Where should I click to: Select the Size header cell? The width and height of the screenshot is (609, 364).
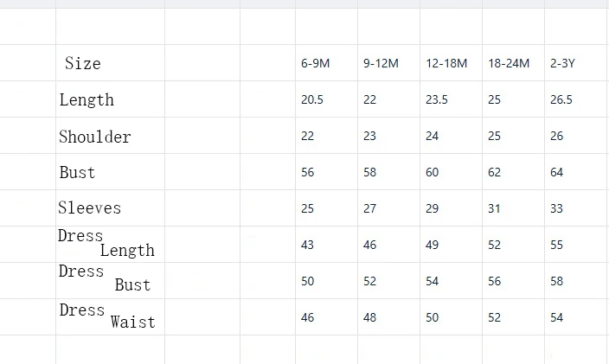(83, 64)
